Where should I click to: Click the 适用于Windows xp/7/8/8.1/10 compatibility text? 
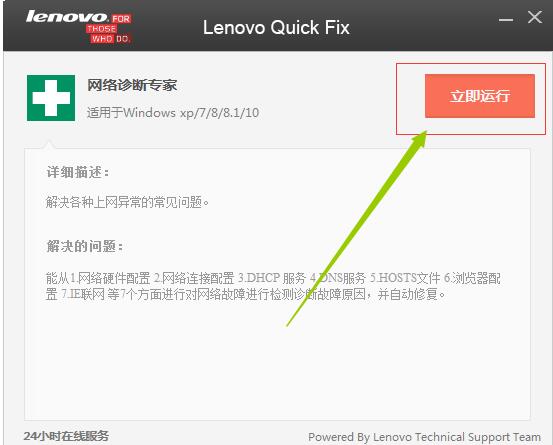tap(173, 113)
